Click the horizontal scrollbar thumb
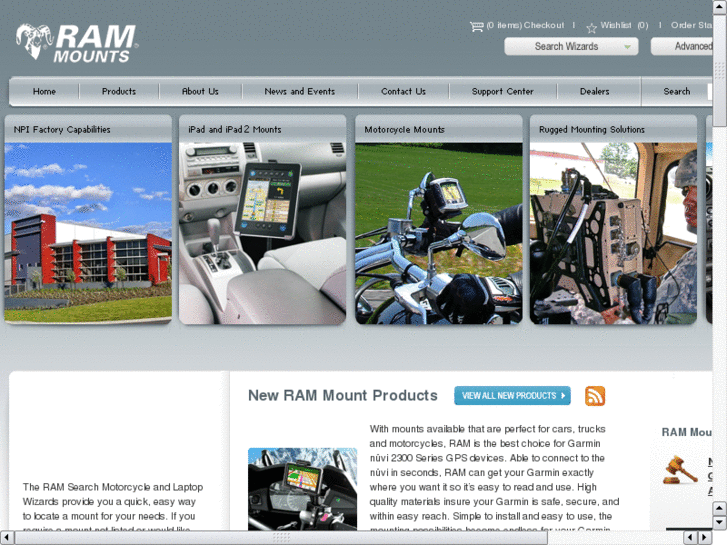This screenshot has width=727, height=545. (x=281, y=538)
